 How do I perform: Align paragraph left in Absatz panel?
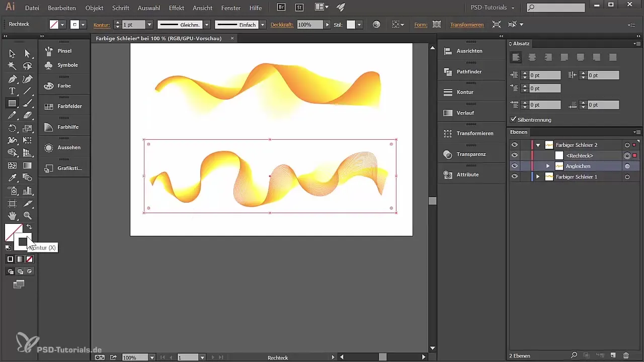click(x=516, y=57)
